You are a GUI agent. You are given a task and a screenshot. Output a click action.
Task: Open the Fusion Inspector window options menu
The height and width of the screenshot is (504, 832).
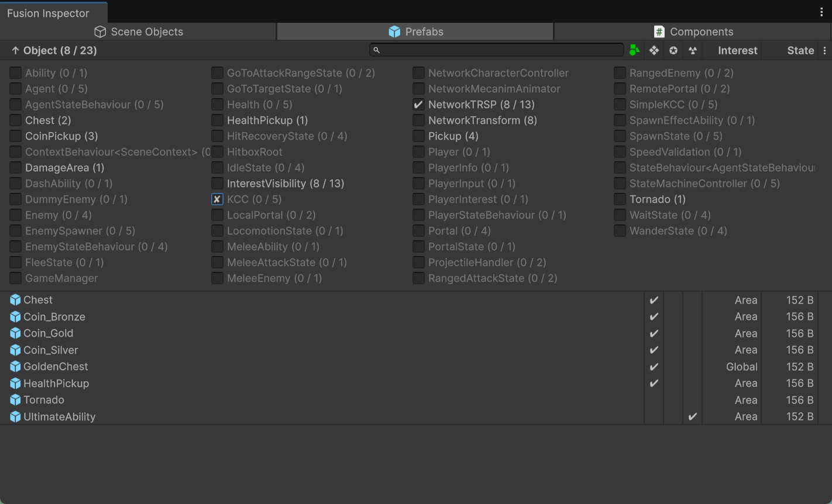click(821, 12)
